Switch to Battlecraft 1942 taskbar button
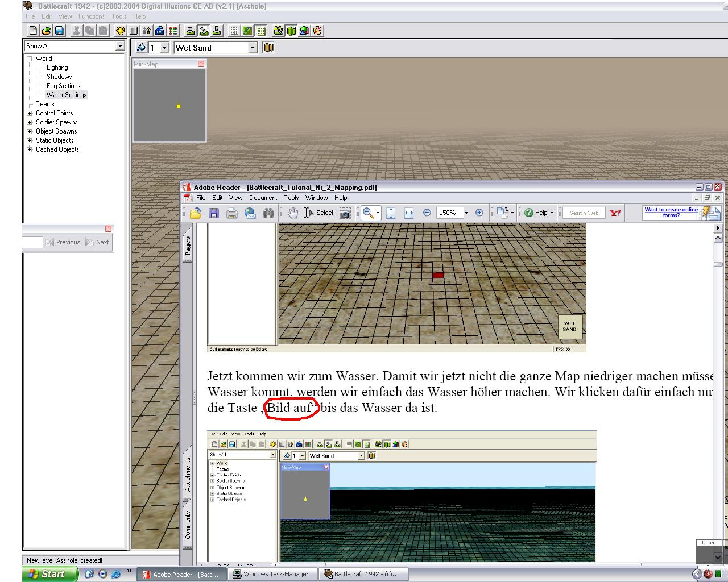This screenshot has height=582, width=728. tap(362, 574)
